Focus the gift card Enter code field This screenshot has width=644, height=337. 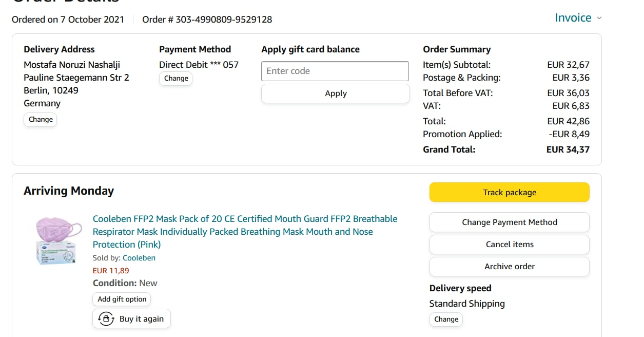pos(335,71)
